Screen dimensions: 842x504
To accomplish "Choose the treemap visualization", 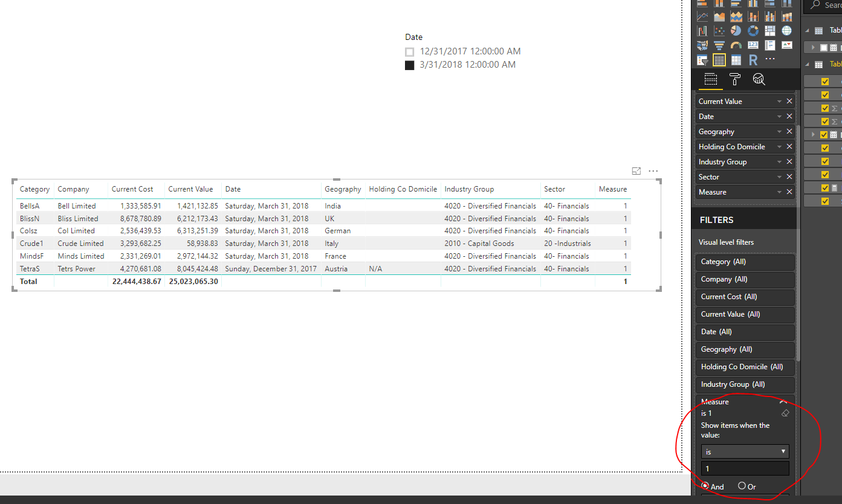I will click(x=770, y=30).
